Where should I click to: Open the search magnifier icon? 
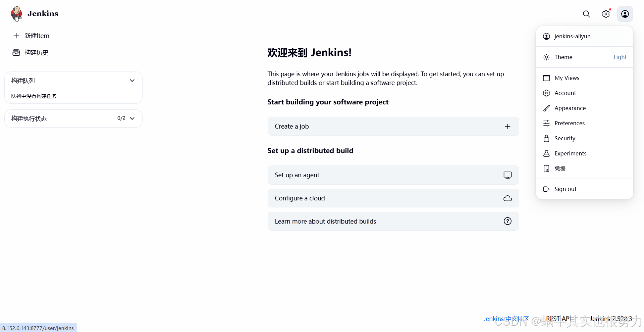click(586, 14)
